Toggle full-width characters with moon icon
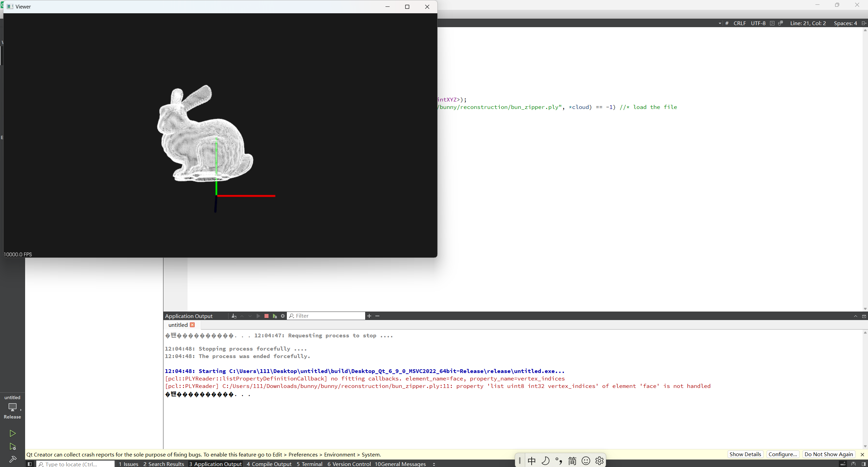The image size is (868, 467). pyautogui.click(x=546, y=461)
